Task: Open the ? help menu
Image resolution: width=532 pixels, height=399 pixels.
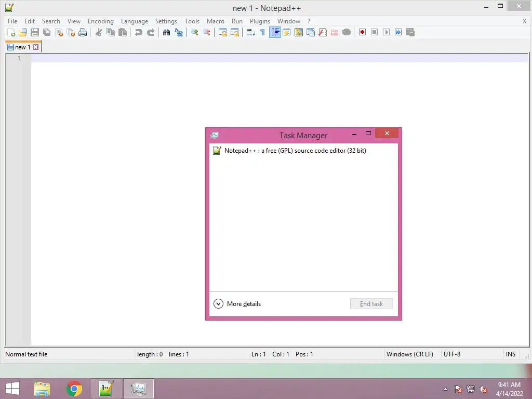Action: tap(309, 21)
